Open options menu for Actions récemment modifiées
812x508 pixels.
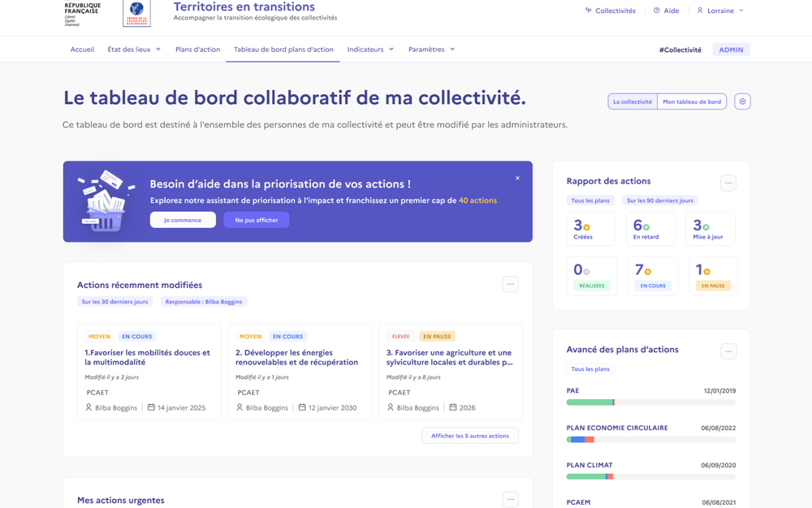[x=510, y=284]
